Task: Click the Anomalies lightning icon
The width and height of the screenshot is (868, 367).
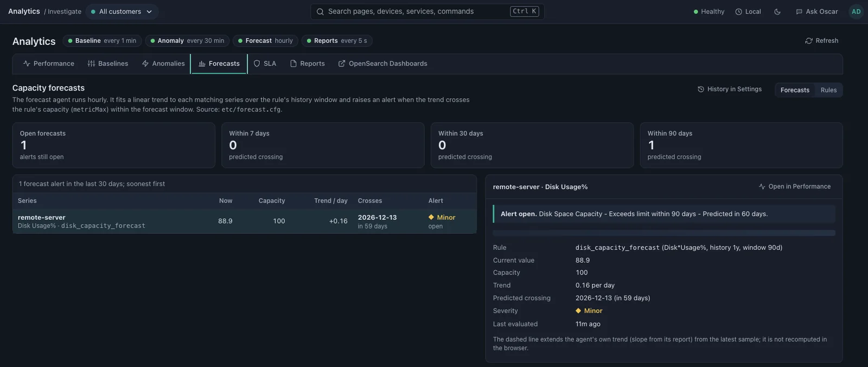Action: click(145, 64)
